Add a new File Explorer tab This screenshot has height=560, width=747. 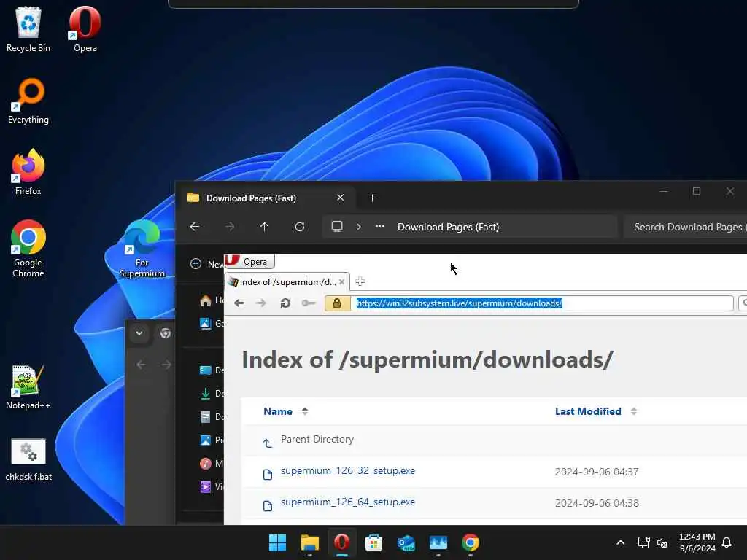373,198
